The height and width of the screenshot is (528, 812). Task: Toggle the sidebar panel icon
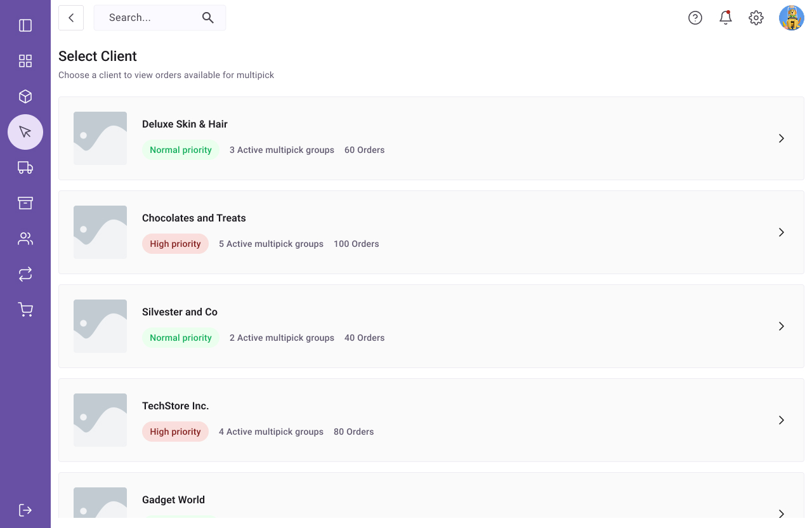[x=25, y=25]
